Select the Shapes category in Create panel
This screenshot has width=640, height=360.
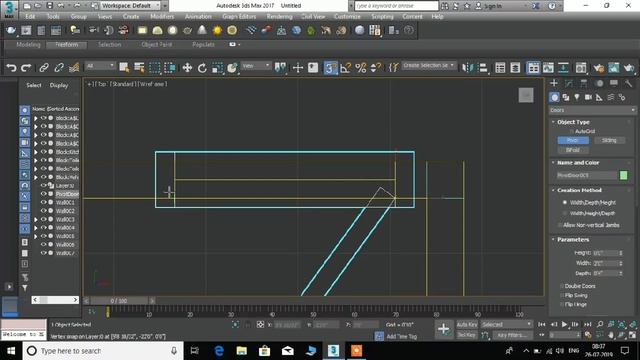[566, 97]
